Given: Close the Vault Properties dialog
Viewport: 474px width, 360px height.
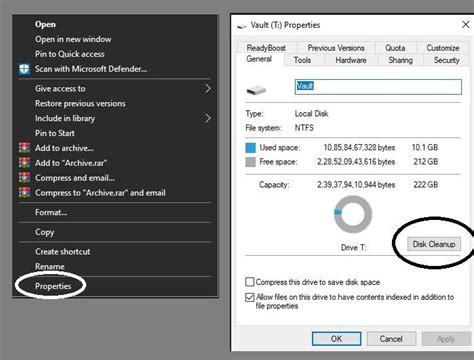Looking at the screenshot, I should coord(465,25).
